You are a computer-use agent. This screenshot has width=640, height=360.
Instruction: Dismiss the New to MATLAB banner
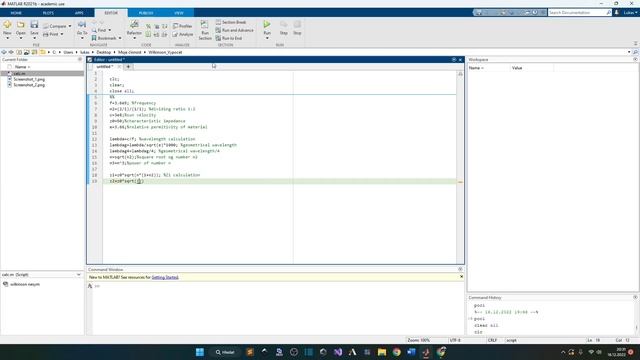click(461, 277)
